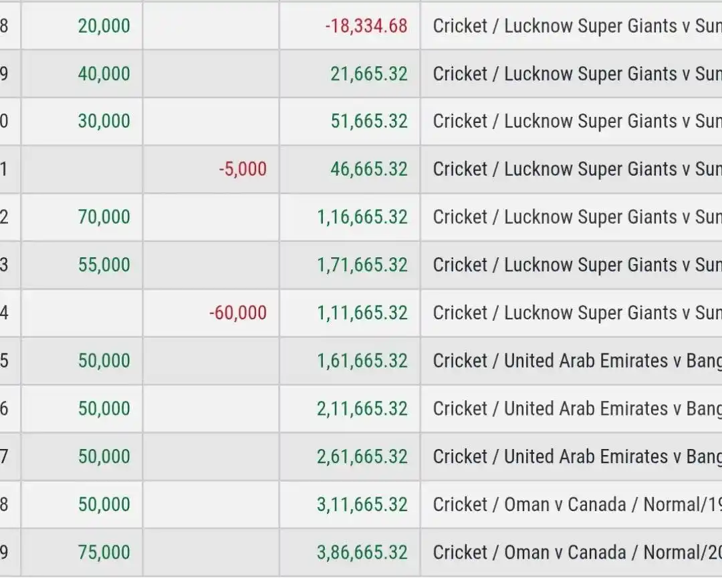Select the 3,86,665.32 final balance
The width and height of the screenshot is (722, 588).
[x=362, y=553]
